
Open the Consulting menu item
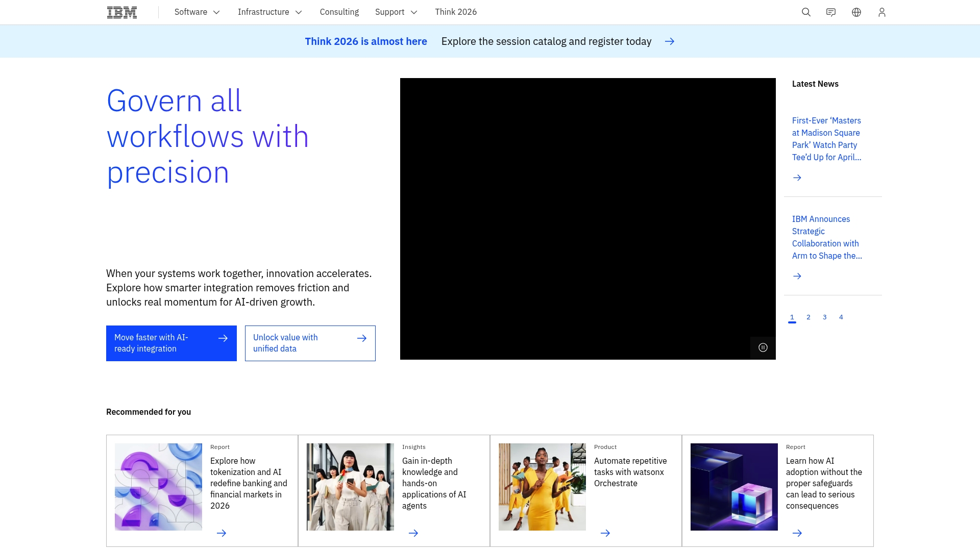339,12
